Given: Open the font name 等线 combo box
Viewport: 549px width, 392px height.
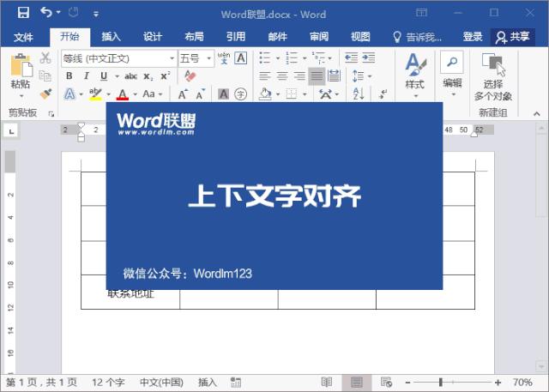Looking at the screenshot, I should pos(119,58).
